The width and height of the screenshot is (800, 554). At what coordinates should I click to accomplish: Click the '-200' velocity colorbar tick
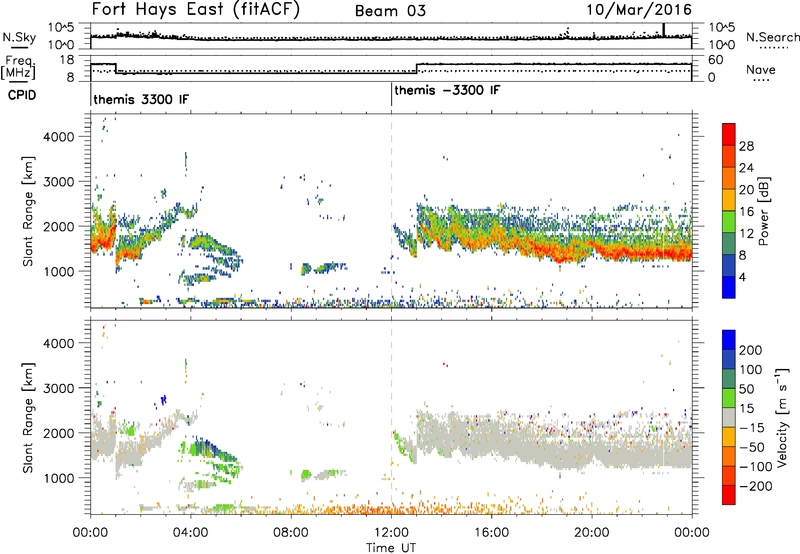point(755,486)
